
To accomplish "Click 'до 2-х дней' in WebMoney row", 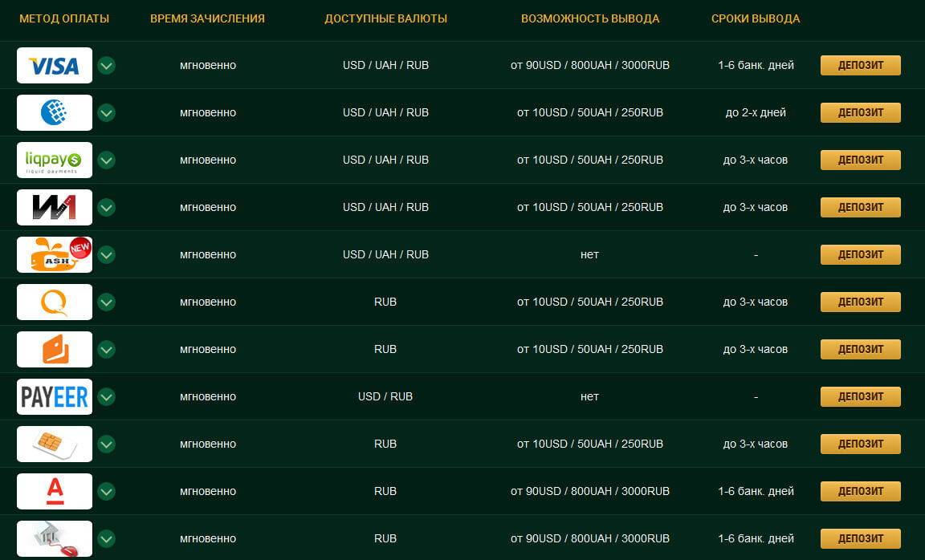I will pos(756,112).
